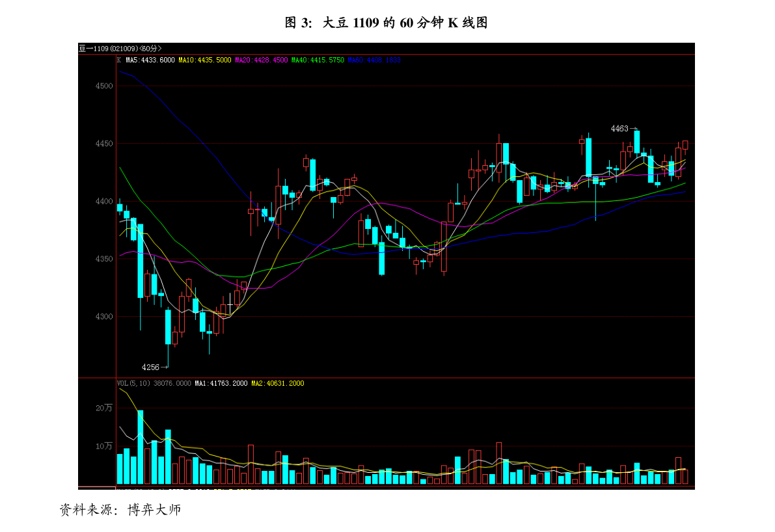Select the yellow MA10 indicator label

[205, 60]
